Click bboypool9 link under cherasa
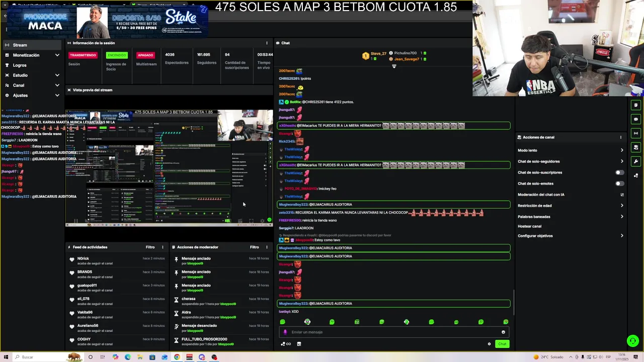Screen dimensions: 644x362 click(228, 304)
